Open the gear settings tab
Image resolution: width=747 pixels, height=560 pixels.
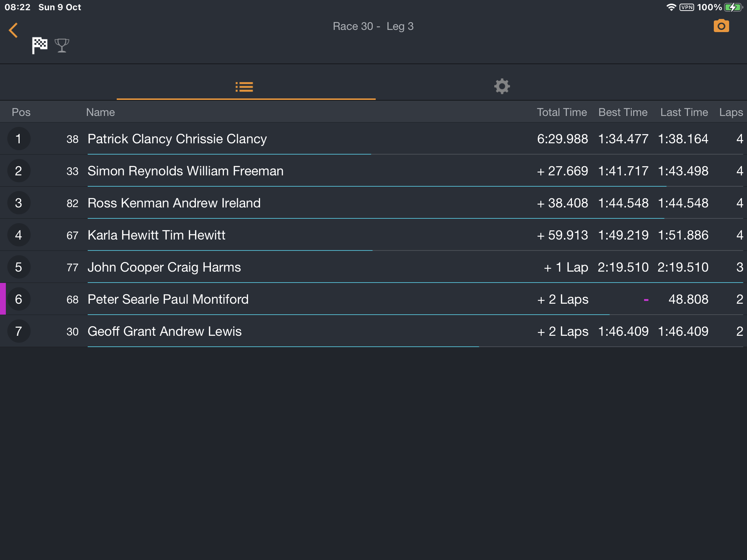pyautogui.click(x=502, y=86)
